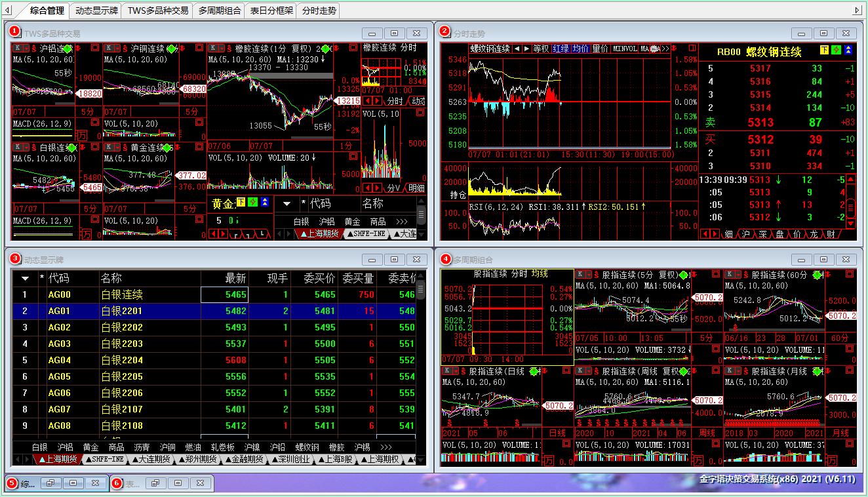Click the 万 icon under the first MACD pane
This screenshot has height=497, width=868.
[83, 135]
